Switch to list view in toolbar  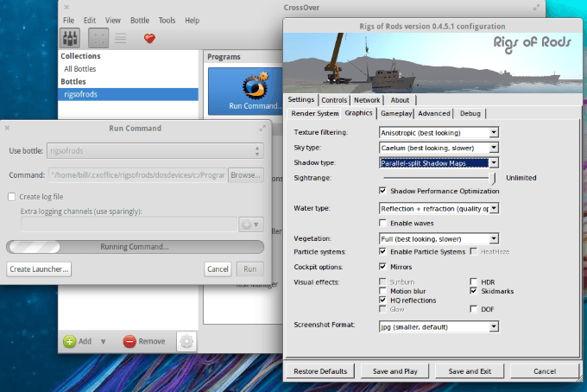point(121,39)
